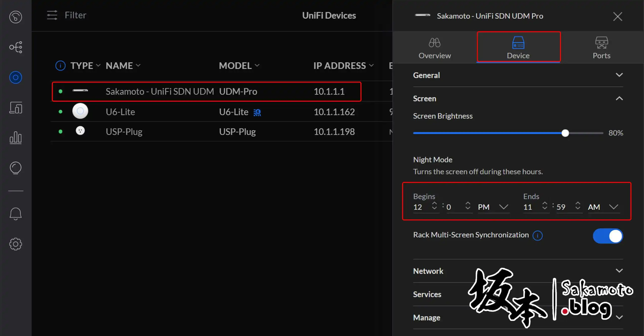Switch to the Overview tab
644x336 pixels.
434,48
